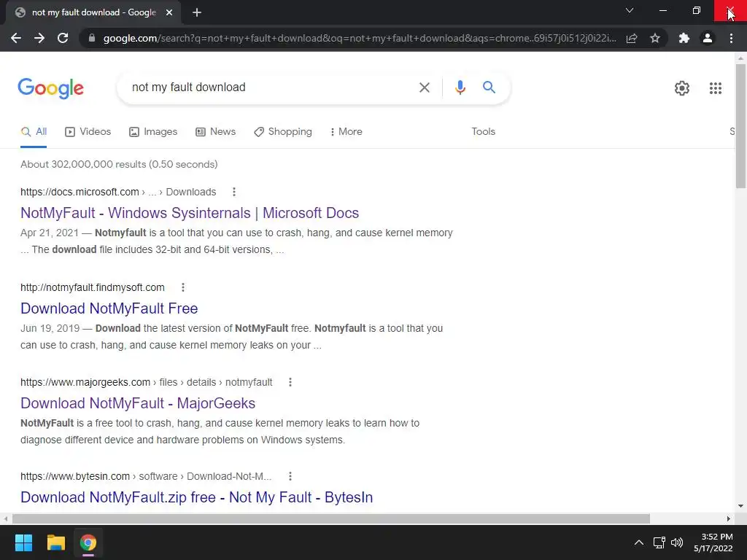
Task: Open the Download NotMyFault - MajorGeeks result
Action: coord(138,403)
